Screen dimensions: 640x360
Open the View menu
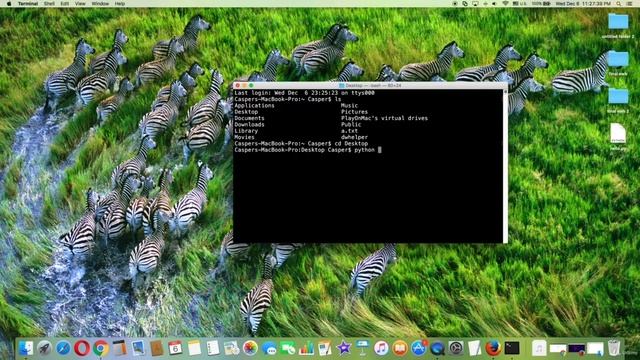click(x=80, y=3)
